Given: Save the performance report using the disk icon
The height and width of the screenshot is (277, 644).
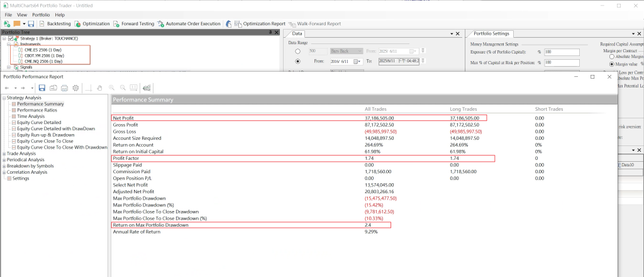Looking at the screenshot, I should pos(42,88).
